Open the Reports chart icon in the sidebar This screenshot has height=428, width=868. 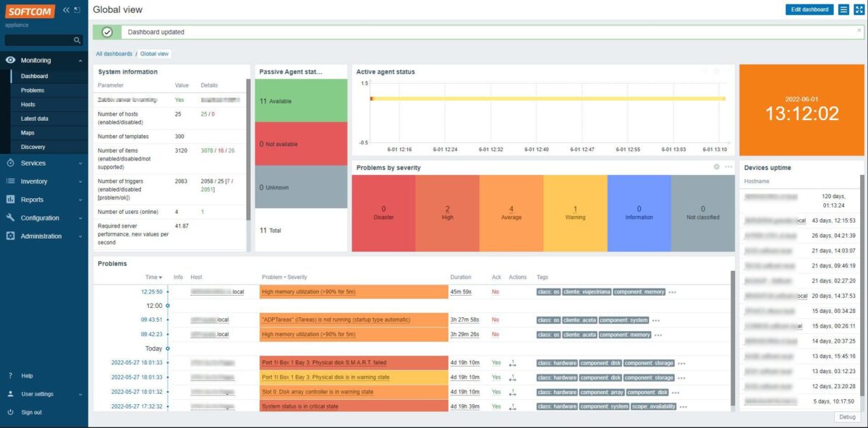(x=10, y=200)
